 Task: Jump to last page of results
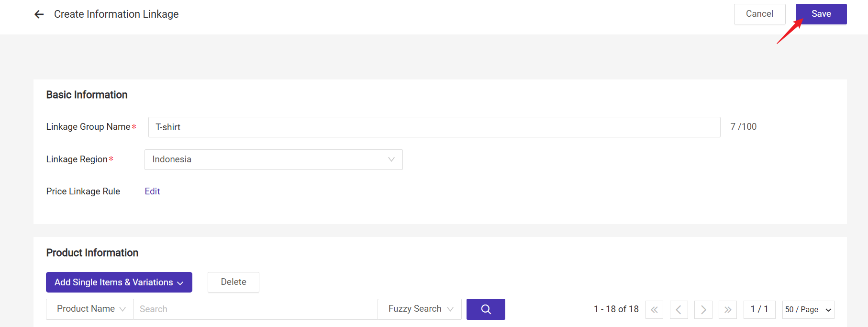728,310
